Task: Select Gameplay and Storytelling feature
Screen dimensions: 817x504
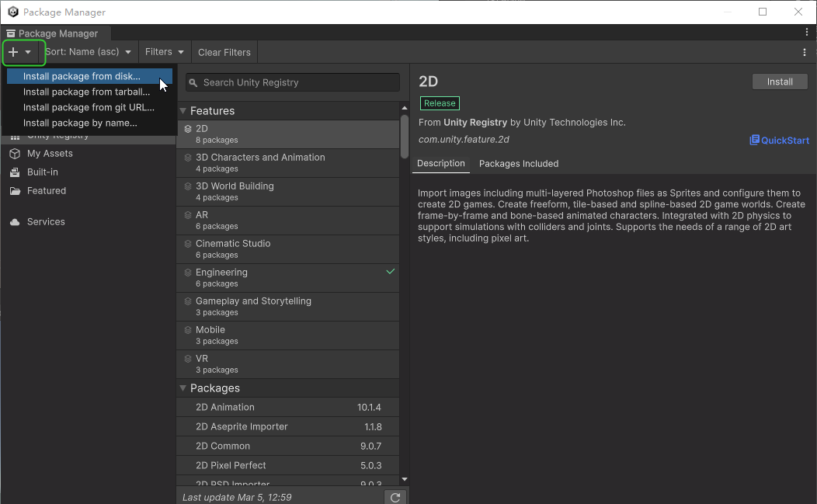Action: tap(288, 307)
